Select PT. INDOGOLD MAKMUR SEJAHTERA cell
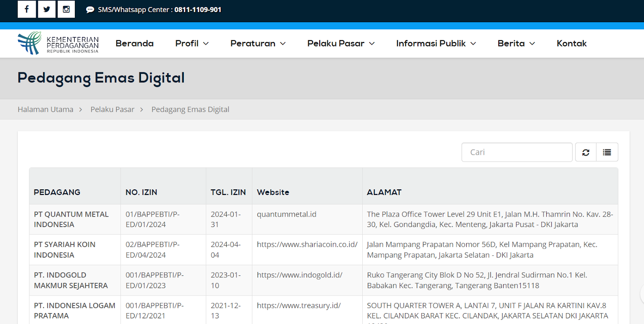 [75, 280]
